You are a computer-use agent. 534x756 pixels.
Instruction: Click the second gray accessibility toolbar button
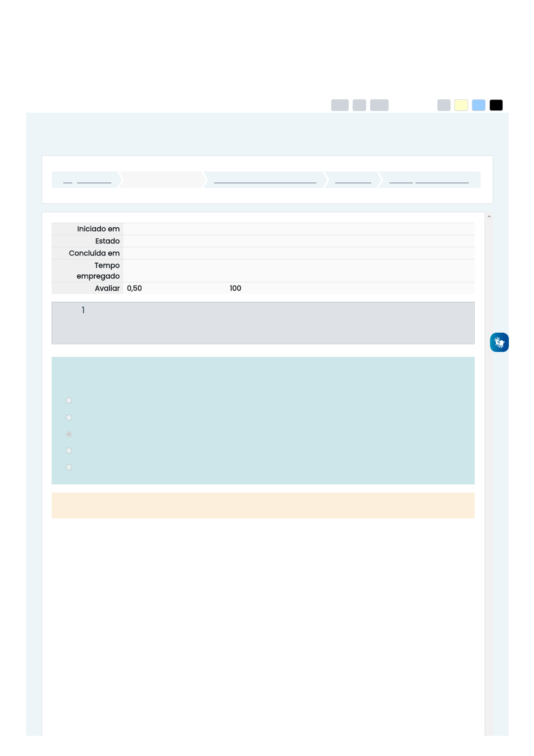pos(359,105)
